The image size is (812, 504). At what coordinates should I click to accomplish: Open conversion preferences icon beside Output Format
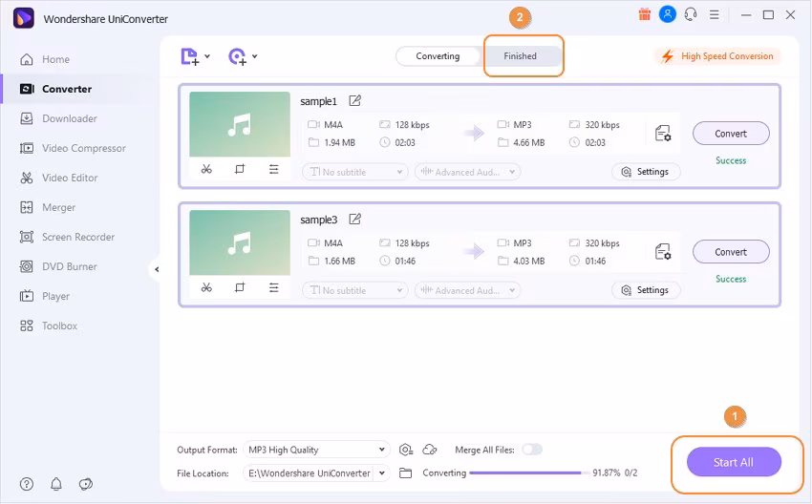406,450
